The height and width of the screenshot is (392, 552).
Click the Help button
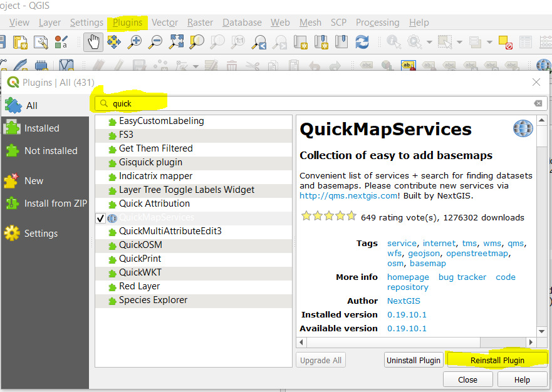(x=522, y=379)
